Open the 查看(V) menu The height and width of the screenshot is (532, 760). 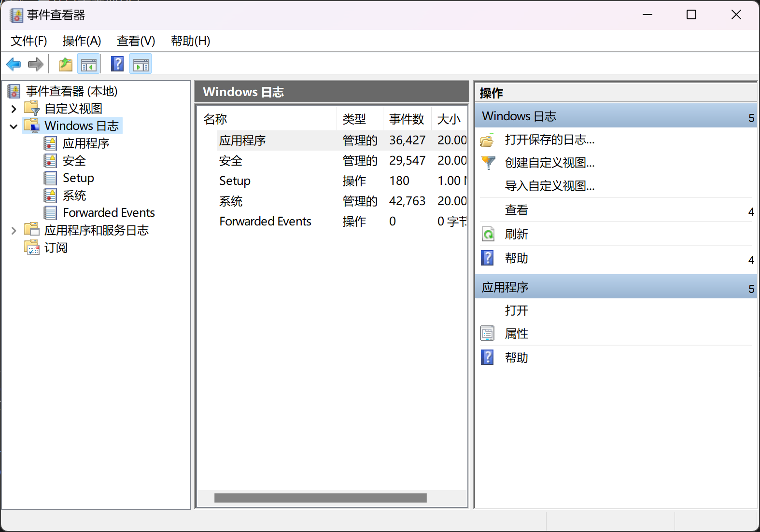click(x=136, y=41)
